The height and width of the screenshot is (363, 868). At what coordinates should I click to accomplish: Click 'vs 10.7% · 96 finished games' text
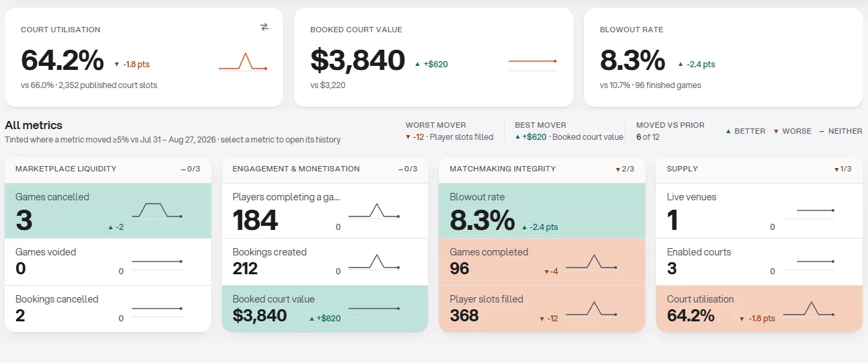tap(651, 85)
